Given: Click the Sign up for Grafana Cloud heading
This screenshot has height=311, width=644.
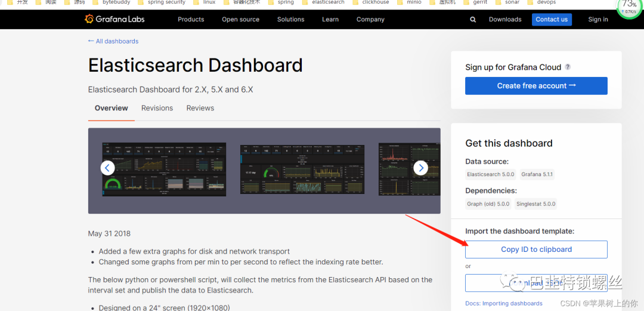Looking at the screenshot, I should click(513, 67).
